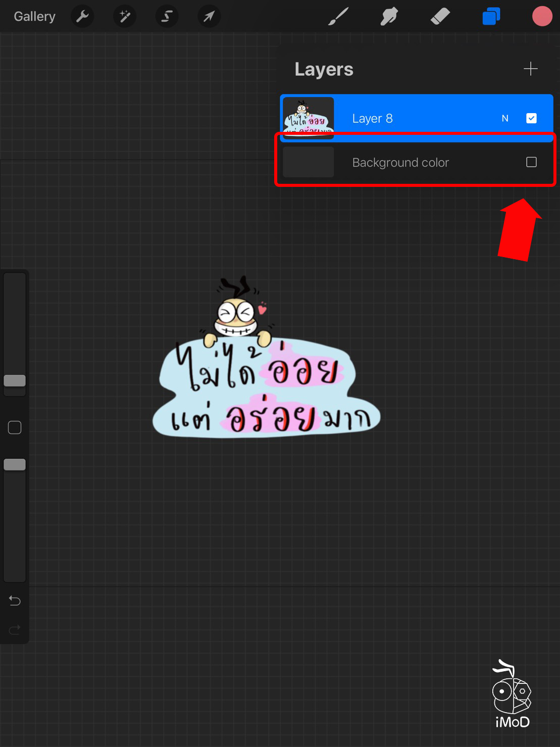Hide Layer 8 using its checkbox
Screen dimensions: 560x747
(x=531, y=118)
